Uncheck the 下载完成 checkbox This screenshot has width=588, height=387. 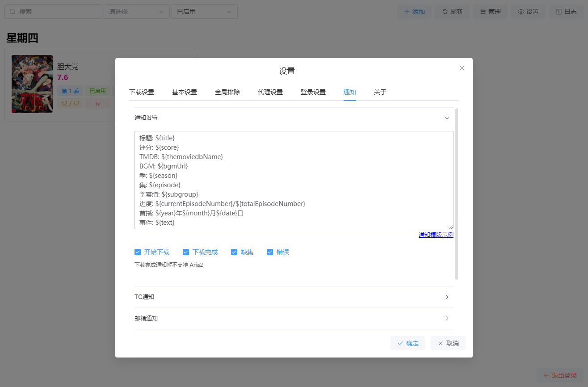186,252
